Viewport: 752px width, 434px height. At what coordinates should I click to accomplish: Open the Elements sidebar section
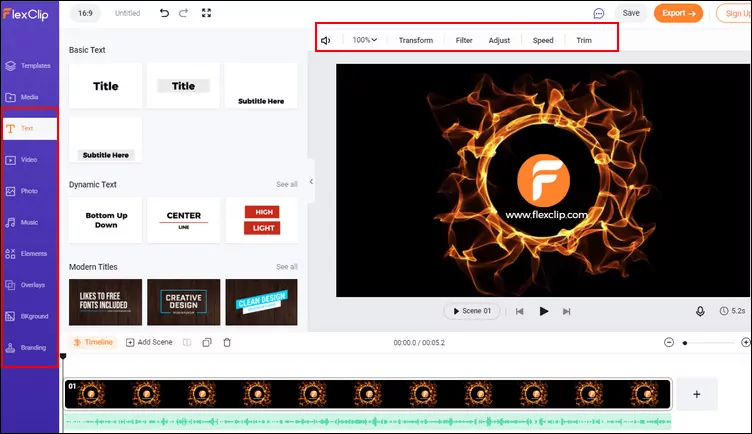(26, 254)
